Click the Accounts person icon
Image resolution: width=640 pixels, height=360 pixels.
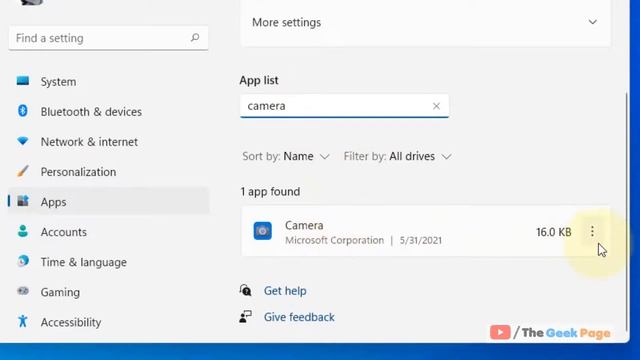[23, 231]
